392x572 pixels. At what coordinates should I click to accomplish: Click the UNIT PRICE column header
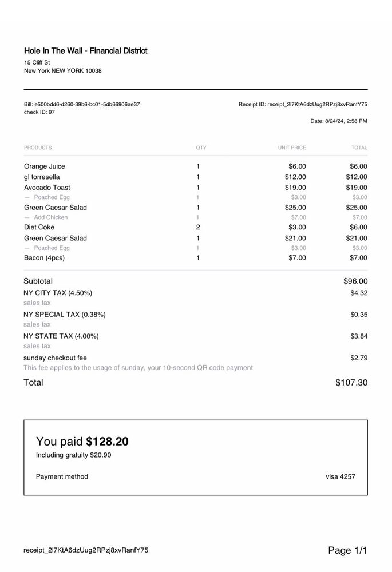tap(292, 148)
